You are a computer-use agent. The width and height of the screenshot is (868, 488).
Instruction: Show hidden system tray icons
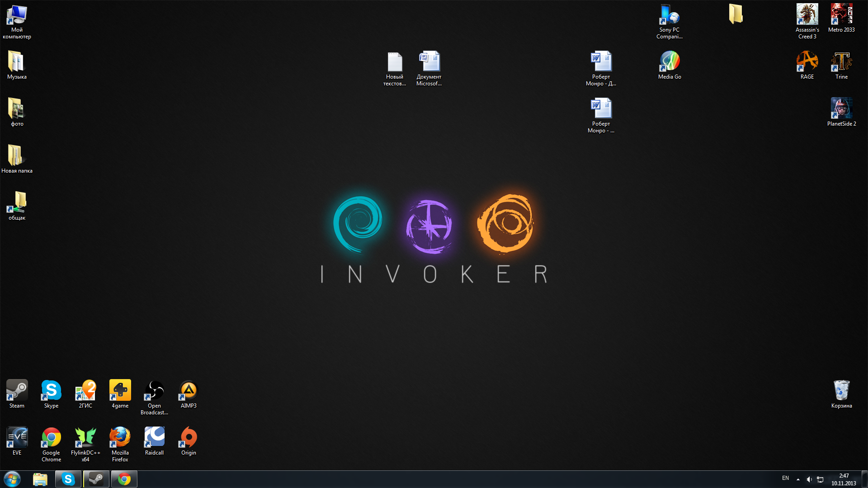pyautogui.click(x=798, y=479)
